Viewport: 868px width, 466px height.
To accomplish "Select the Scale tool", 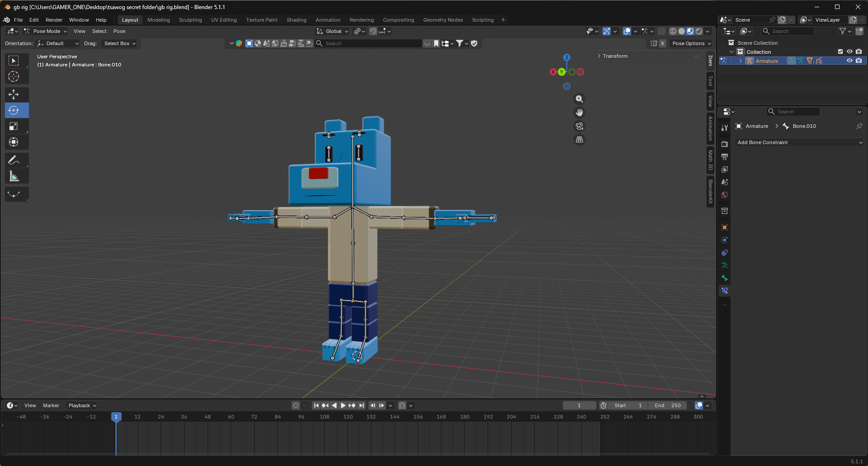I will pyautogui.click(x=14, y=127).
